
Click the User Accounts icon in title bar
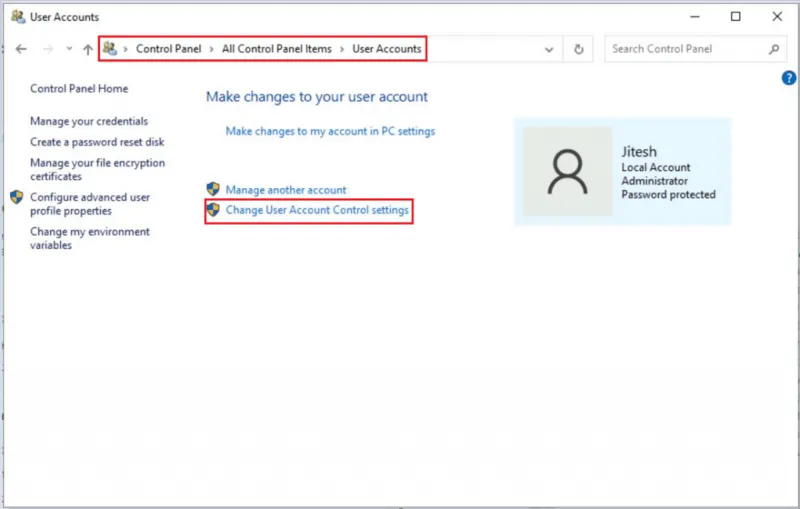pyautogui.click(x=17, y=17)
